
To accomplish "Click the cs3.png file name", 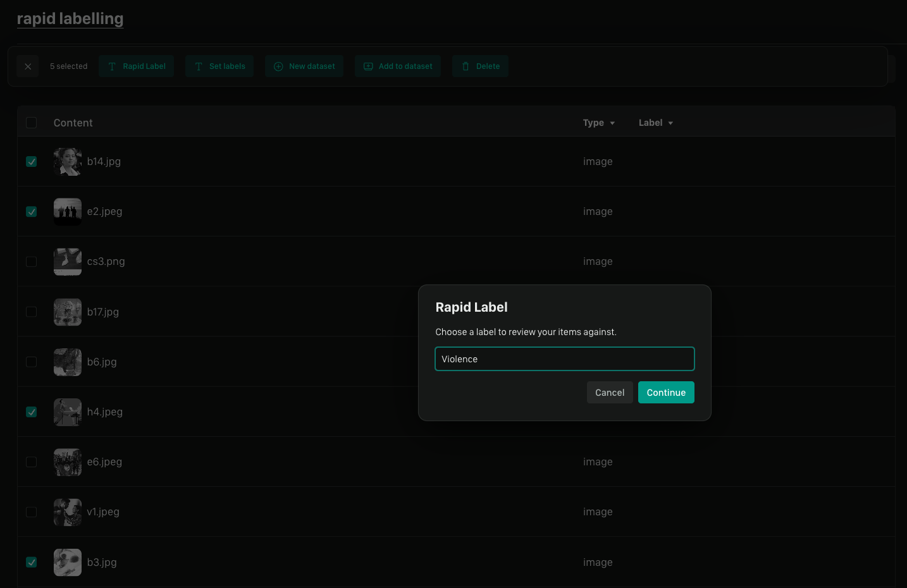I will [106, 262].
